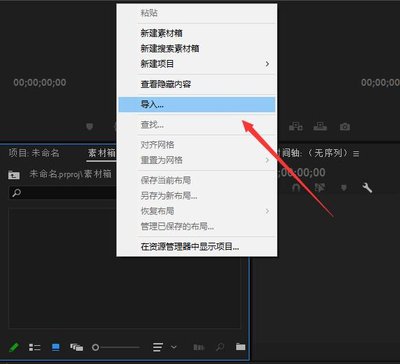Image resolution: width=400 pixels, height=364 pixels.
Task: Open timeline wrench display settings
Action: [367, 188]
